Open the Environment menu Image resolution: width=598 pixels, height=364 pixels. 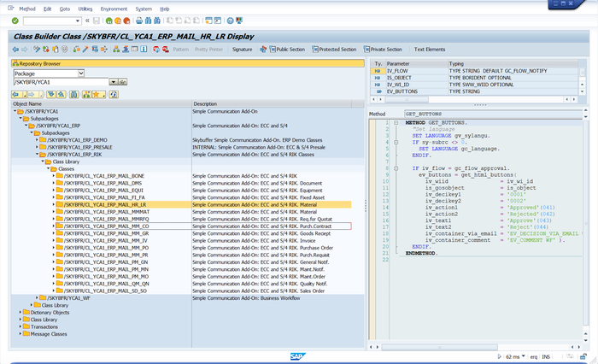(x=114, y=9)
